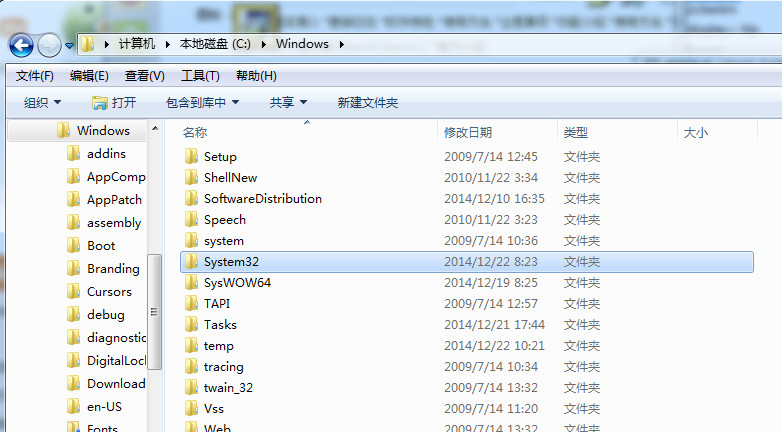
Task: Click the System32 folder icon
Action: coord(192,262)
